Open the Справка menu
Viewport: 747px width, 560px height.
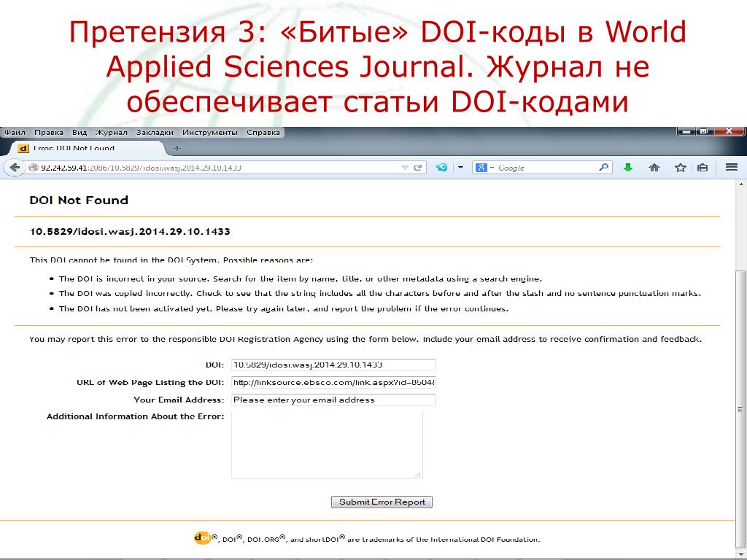coord(263,133)
